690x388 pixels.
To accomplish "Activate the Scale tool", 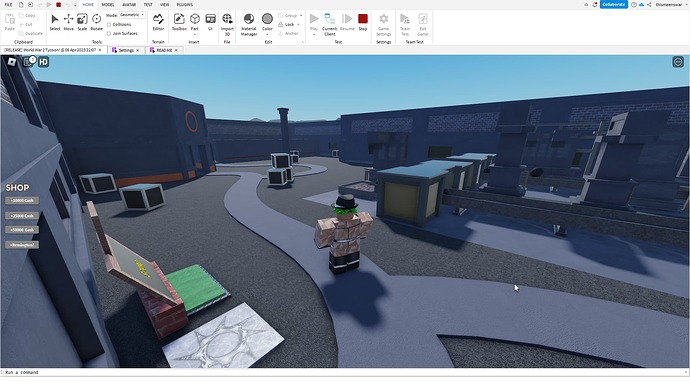I will pyautogui.click(x=82, y=22).
